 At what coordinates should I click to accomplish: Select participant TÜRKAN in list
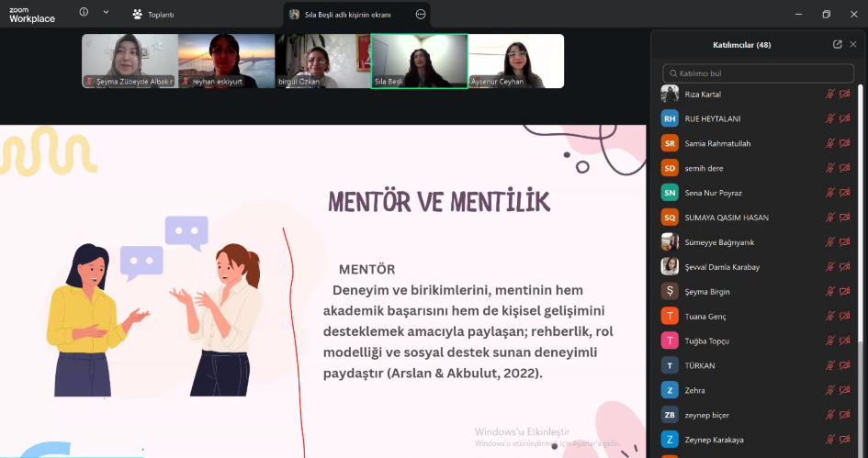click(x=756, y=365)
